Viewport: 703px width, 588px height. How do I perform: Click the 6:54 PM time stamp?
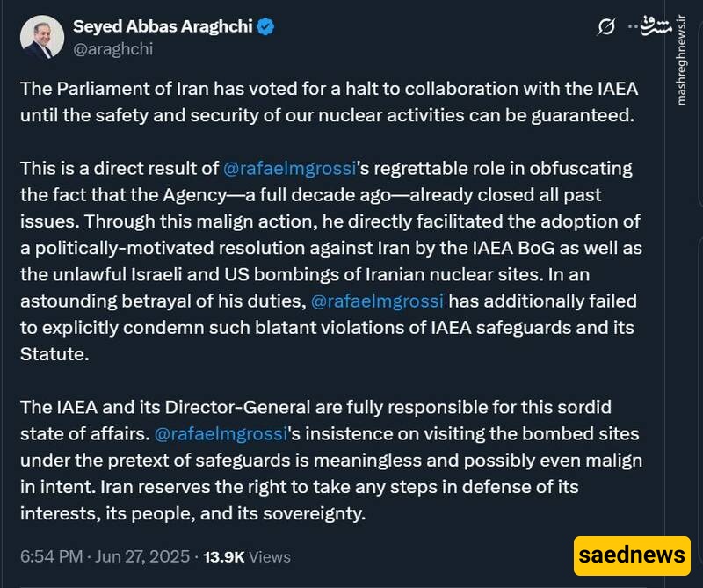tap(52, 556)
